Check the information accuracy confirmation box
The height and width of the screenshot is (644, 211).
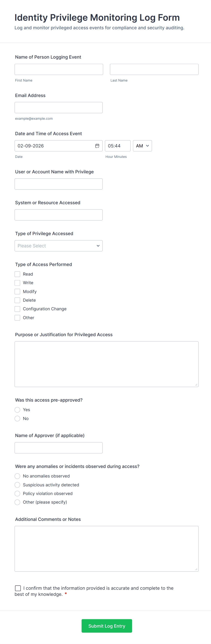17,588
